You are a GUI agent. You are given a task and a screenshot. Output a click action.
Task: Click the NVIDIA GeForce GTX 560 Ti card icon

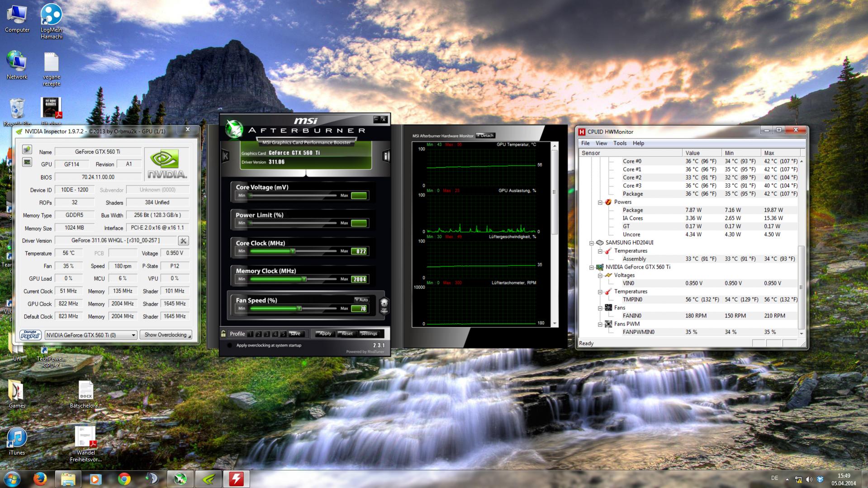[600, 267]
